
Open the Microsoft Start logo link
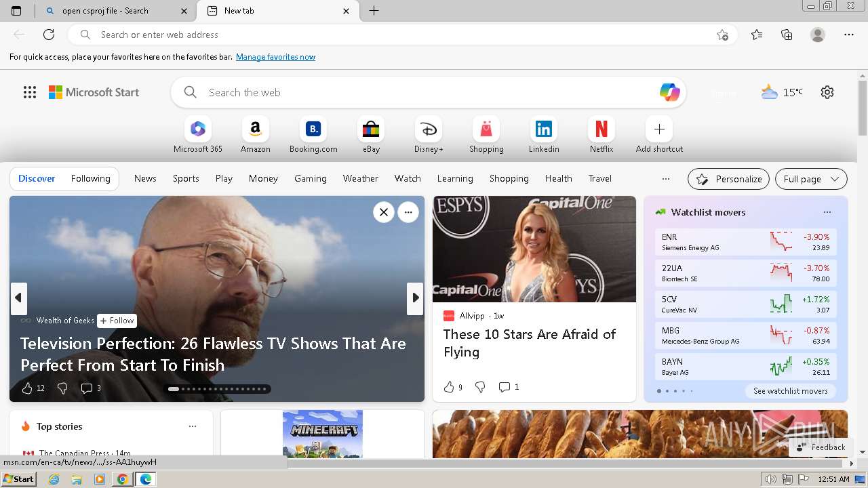click(x=94, y=92)
